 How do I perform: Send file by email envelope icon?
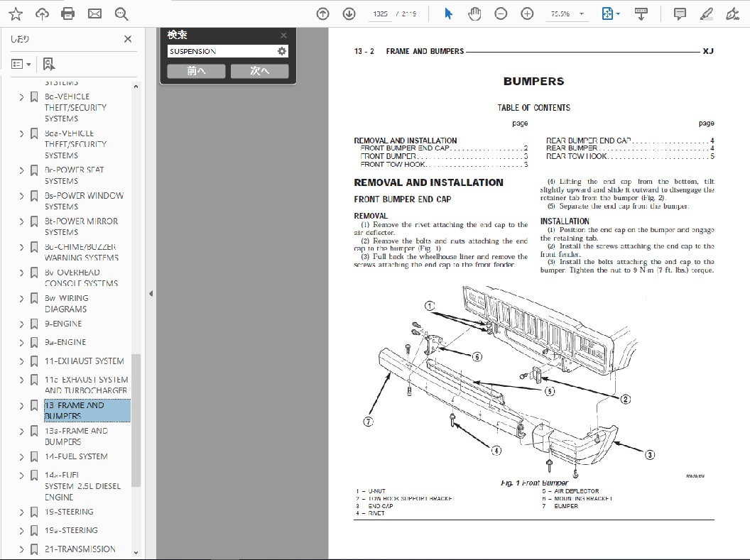pyautogui.click(x=94, y=14)
